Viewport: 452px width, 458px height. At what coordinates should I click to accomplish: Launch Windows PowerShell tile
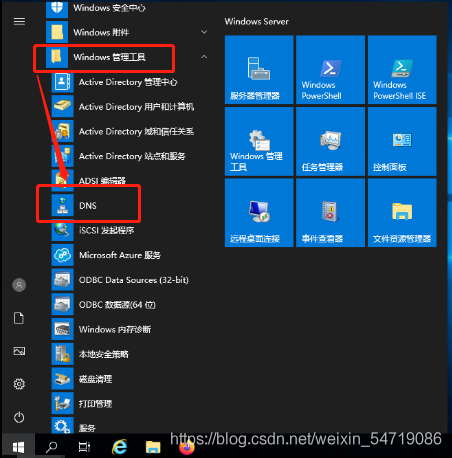click(x=330, y=70)
